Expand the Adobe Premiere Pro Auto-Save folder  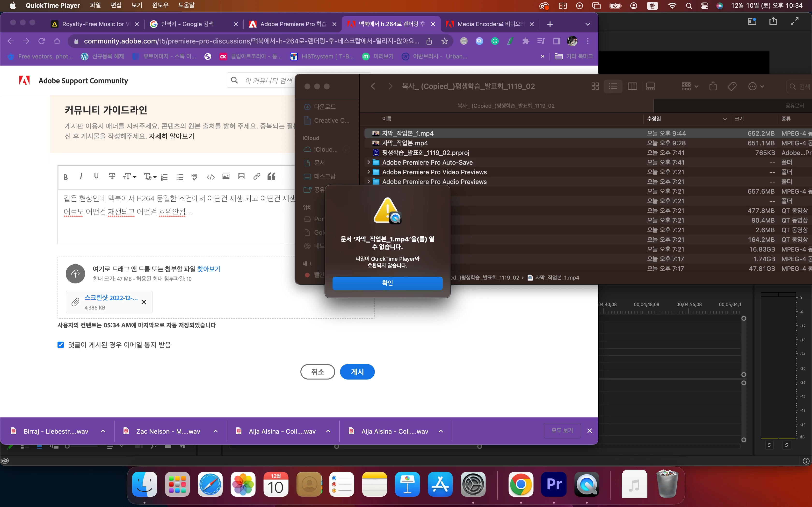coord(368,162)
